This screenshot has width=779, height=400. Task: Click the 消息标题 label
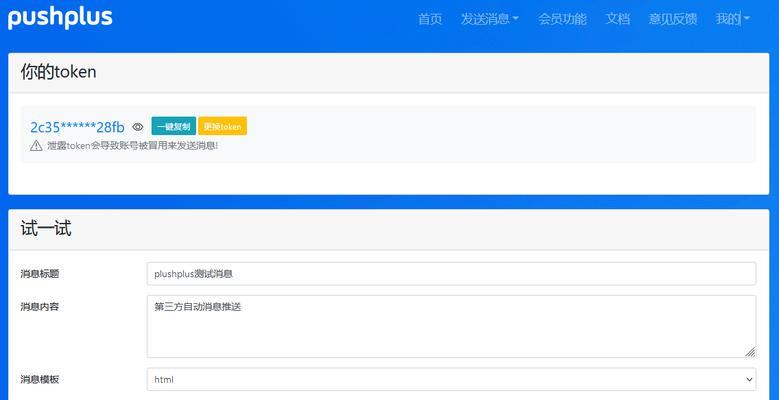pyautogui.click(x=40, y=274)
